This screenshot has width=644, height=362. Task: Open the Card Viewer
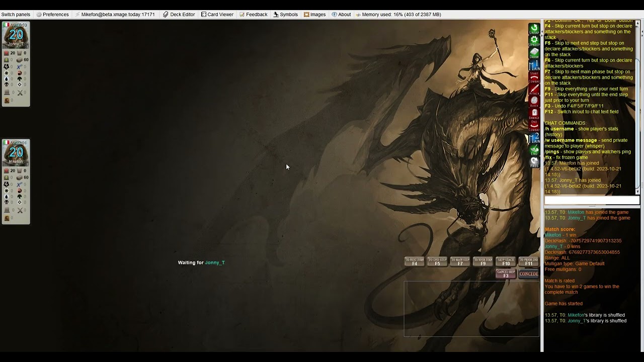click(x=217, y=15)
